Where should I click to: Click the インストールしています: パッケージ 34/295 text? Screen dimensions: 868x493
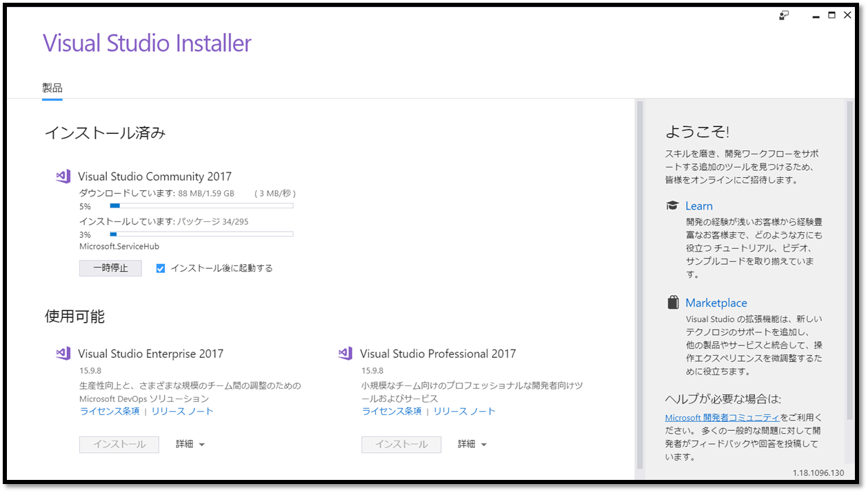(163, 222)
